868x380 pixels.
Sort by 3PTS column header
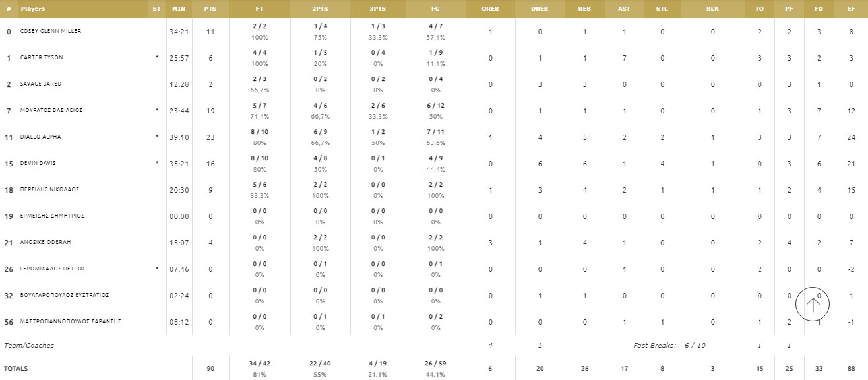click(x=379, y=9)
